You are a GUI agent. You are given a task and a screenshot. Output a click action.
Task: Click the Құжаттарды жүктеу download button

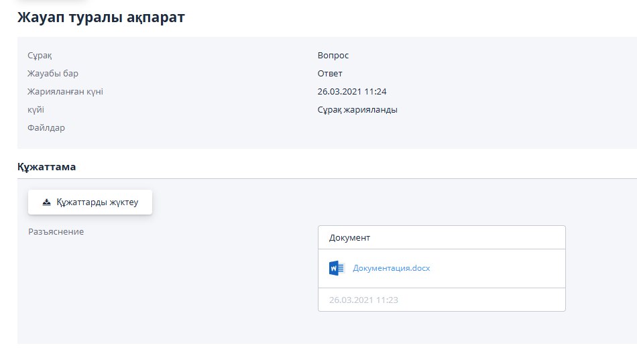tap(91, 202)
